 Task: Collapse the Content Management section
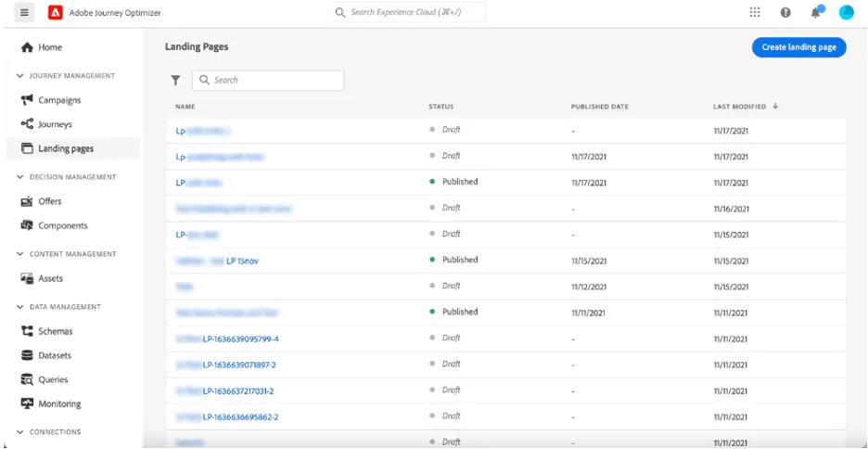point(20,254)
